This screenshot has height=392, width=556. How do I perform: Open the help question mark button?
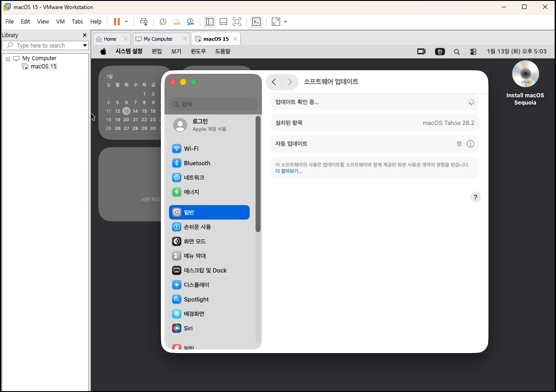click(475, 197)
